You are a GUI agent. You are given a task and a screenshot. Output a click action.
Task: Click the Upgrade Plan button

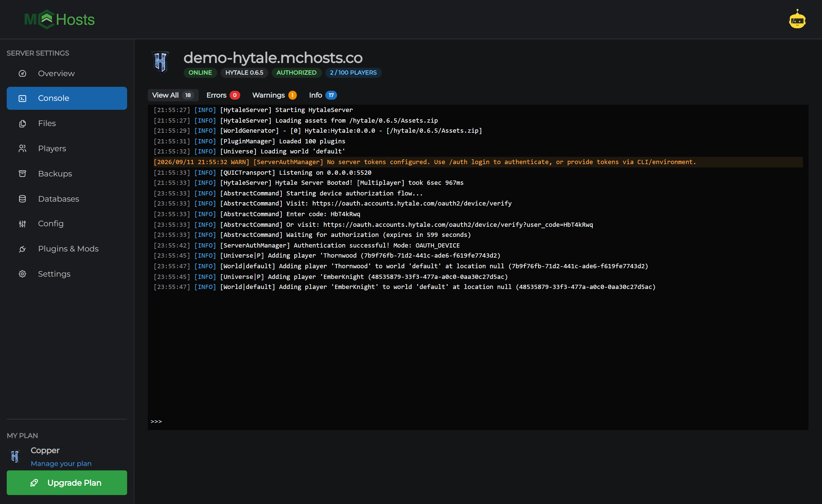click(67, 483)
